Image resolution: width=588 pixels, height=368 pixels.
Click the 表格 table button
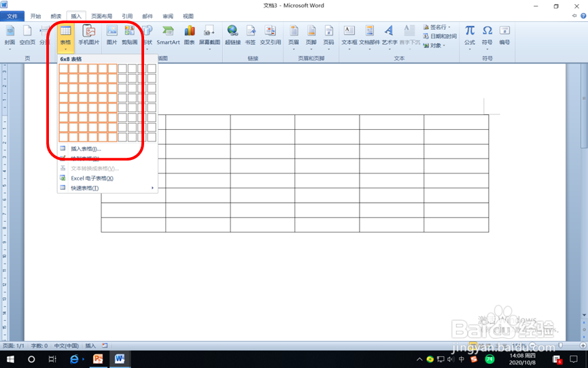coord(65,37)
